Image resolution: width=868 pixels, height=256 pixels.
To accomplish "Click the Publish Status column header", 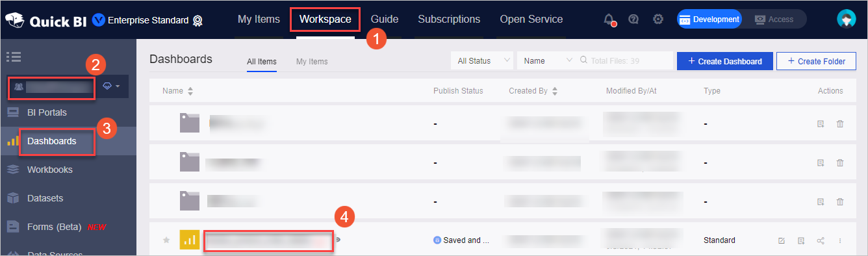I will [458, 91].
